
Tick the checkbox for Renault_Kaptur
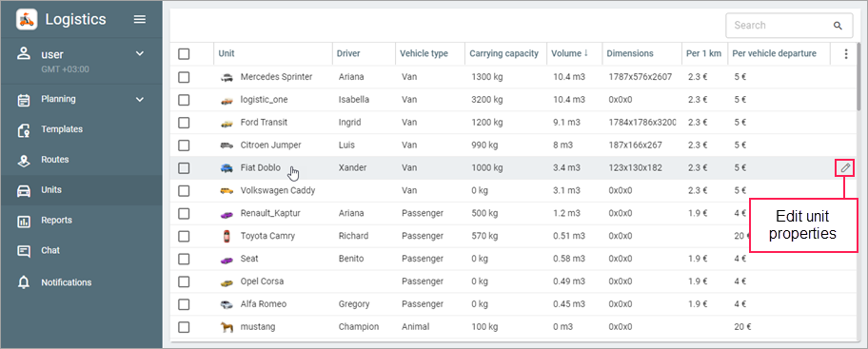pyautogui.click(x=184, y=214)
